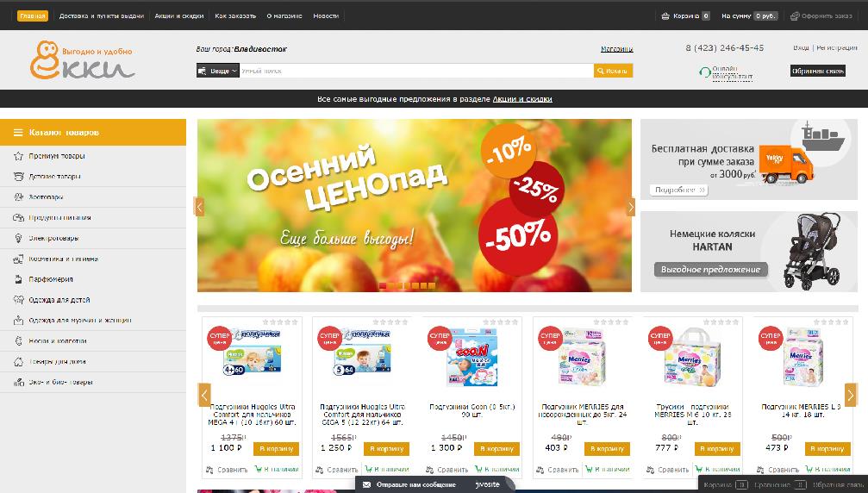
Task: Click the Товары для дома house icon
Action: click(18, 361)
